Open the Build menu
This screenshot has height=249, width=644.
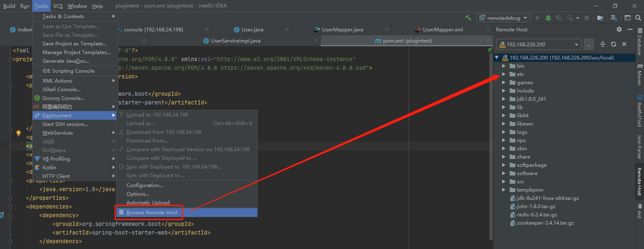(x=9, y=6)
